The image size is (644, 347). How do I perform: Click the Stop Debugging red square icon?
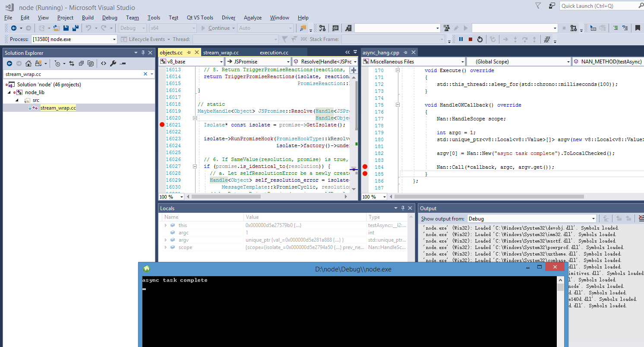point(470,39)
